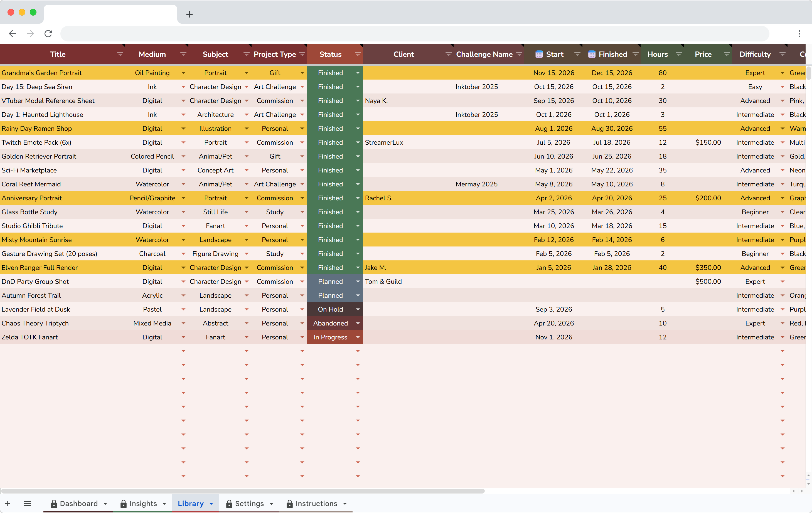Click the filter icon on the Status column

click(x=358, y=54)
